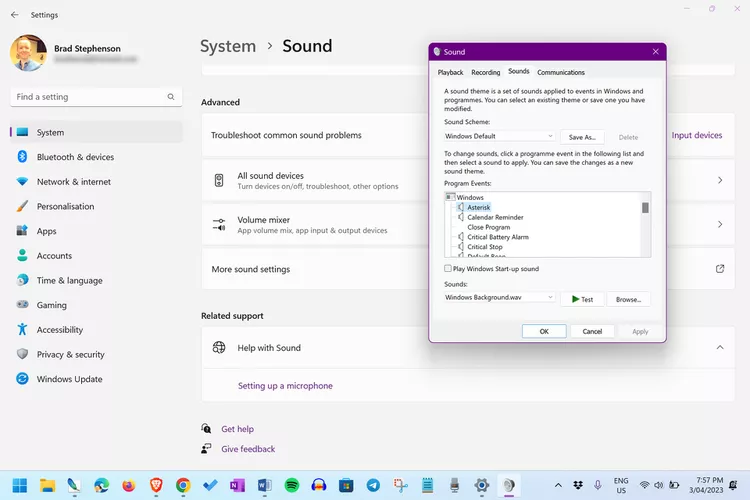The height and width of the screenshot is (500, 750).
Task: Go back using the Settings back arrow
Action: pyautogui.click(x=15, y=15)
